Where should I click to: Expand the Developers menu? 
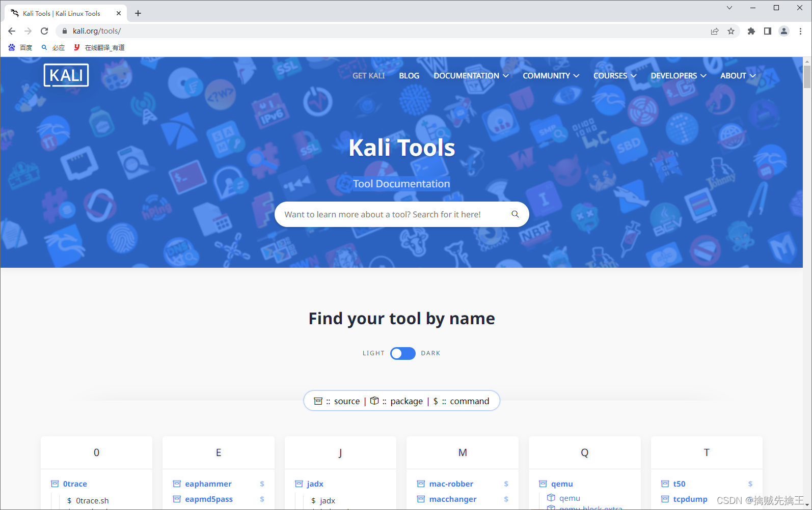click(679, 75)
